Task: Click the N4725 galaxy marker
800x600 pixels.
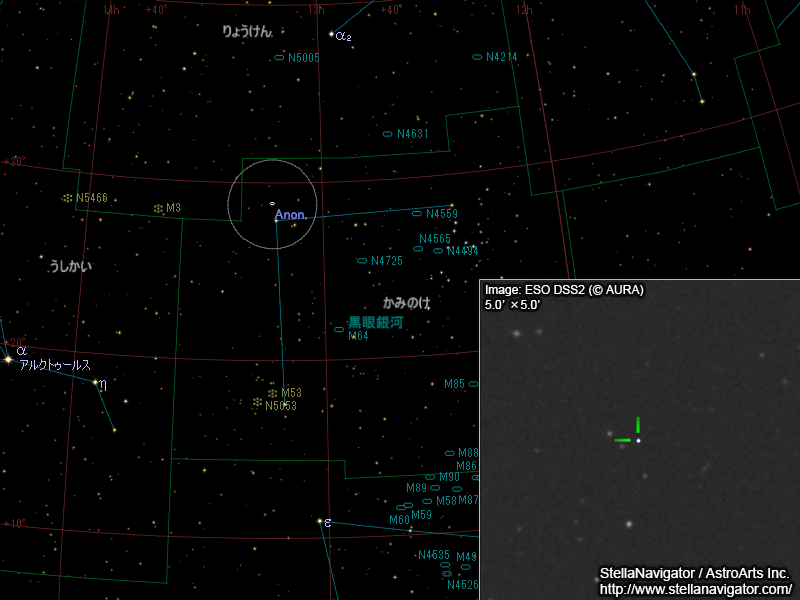Action: pos(362,261)
